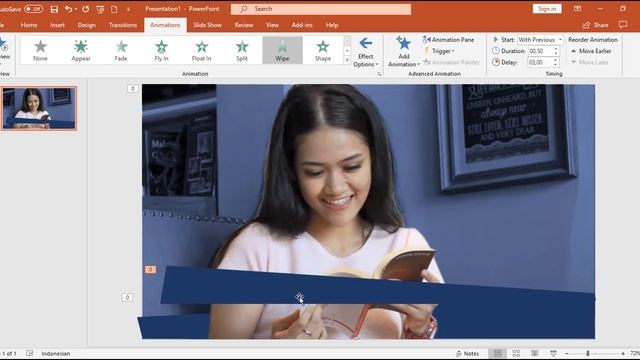Open the Insert tab
Viewport: 640px width, 360px height.
(57, 25)
